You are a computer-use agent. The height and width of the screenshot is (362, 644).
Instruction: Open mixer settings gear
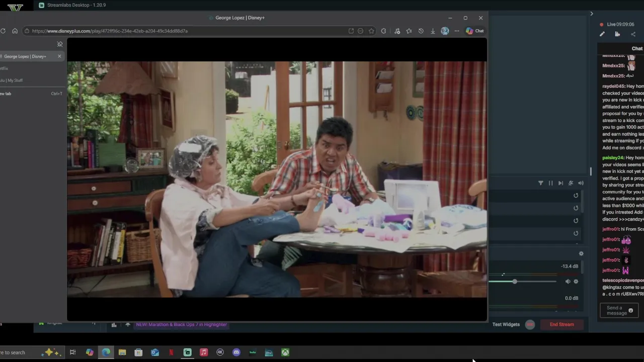tap(581, 253)
